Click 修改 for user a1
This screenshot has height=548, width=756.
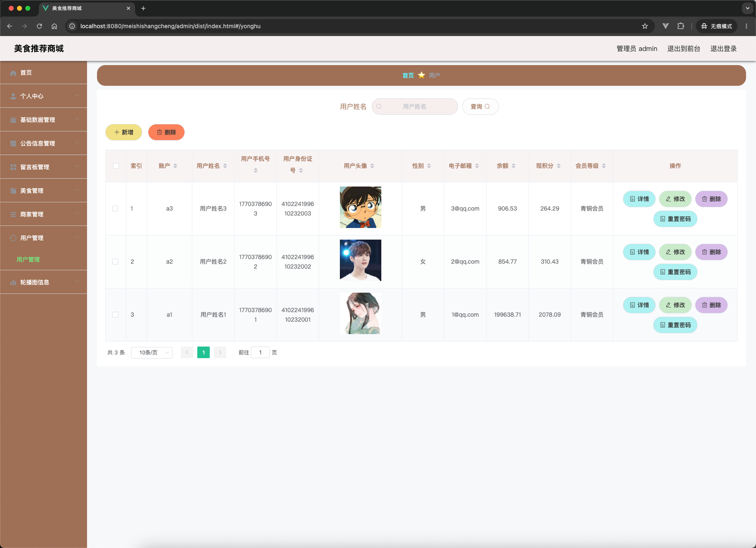click(x=675, y=305)
